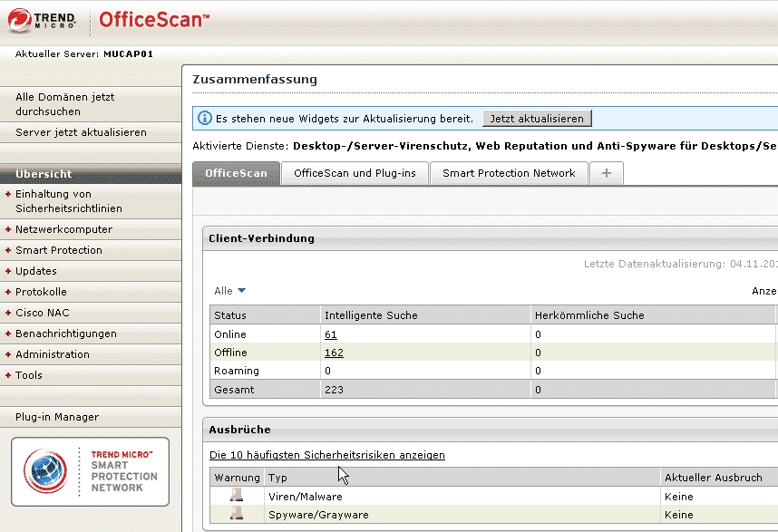This screenshot has width=778, height=532.
Task: Open Die 10 häufigsten Sicherheitsrisiken anzeigen link
Action: 327,455
